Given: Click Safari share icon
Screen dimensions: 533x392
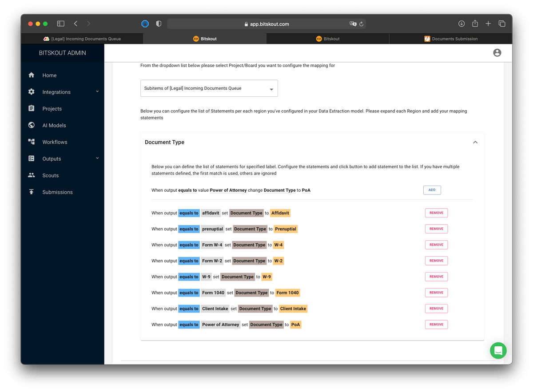Looking at the screenshot, I should pos(475,24).
